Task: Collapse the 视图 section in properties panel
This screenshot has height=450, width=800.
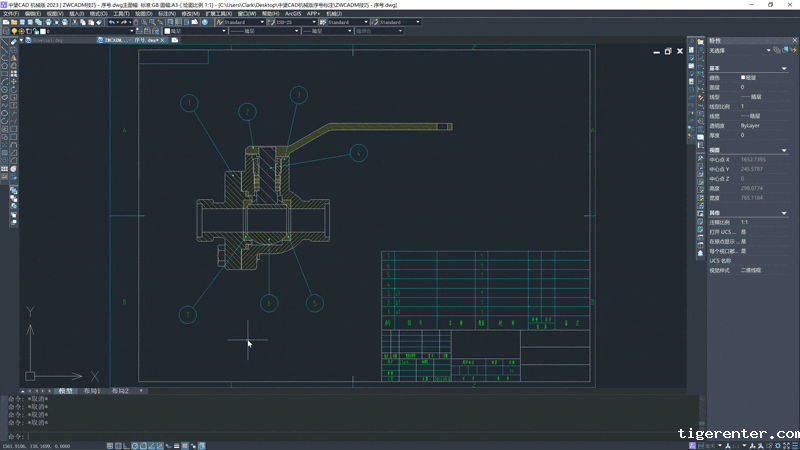Action: coord(784,151)
